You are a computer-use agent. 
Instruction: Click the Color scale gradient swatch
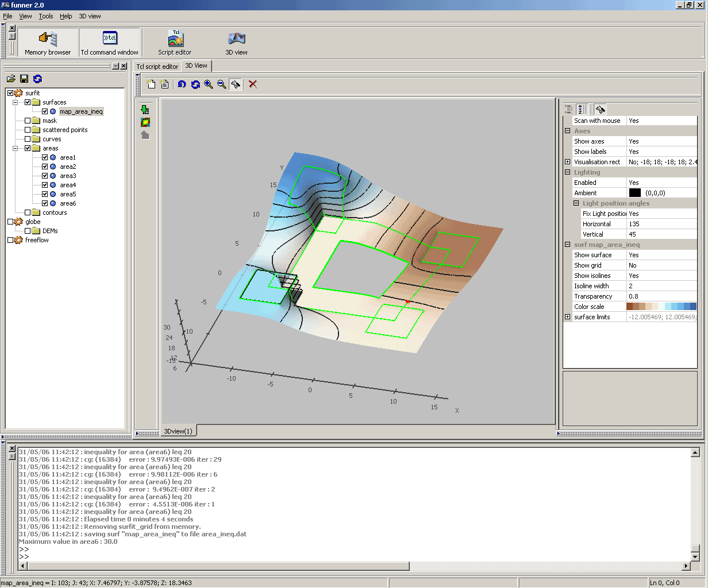pyautogui.click(x=661, y=307)
